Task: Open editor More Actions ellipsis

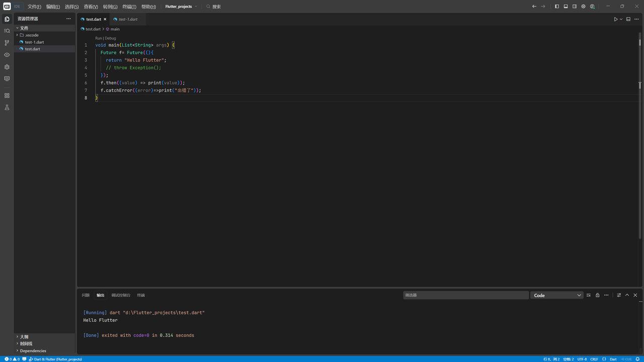Action: pyautogui.click(x=636, y=19)
